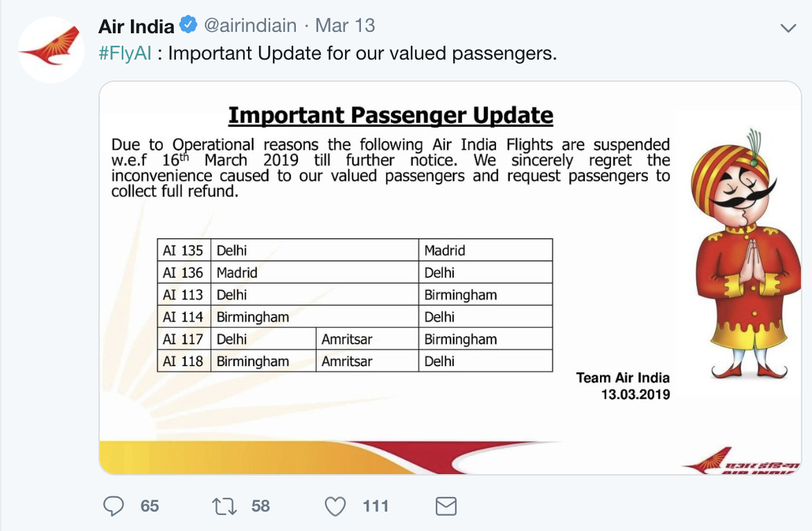
Task: Click the like count 111
Action: pos(376,507)
